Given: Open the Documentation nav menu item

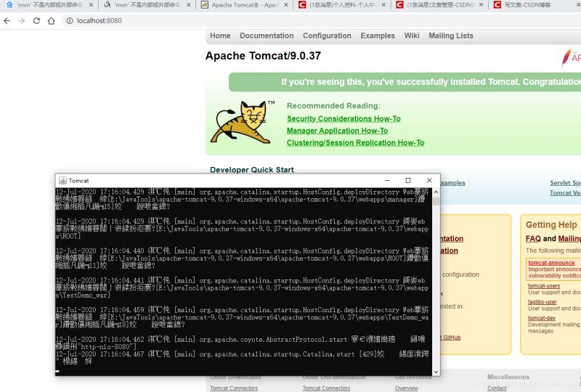Looking at the screenshot, I should [267, 36].
